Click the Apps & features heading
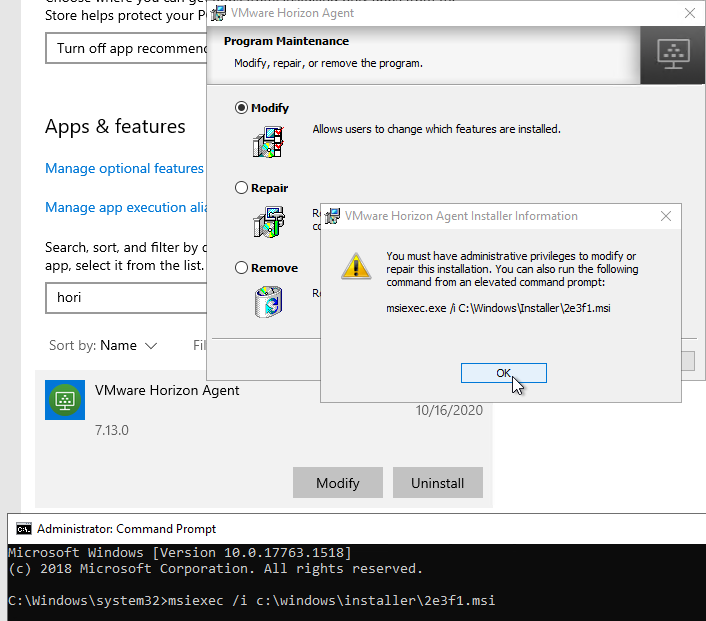706x621 pixels. 115,127
